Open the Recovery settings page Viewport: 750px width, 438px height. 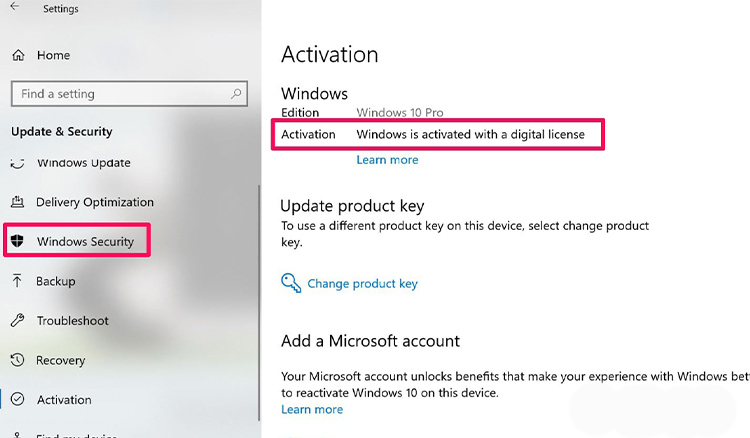[x=60, y=360]
